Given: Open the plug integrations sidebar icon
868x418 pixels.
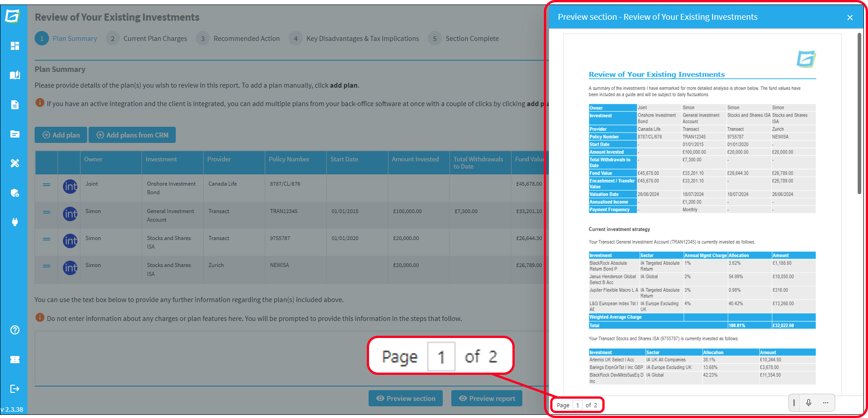Looking at the screenshot, I should point(15,222).
